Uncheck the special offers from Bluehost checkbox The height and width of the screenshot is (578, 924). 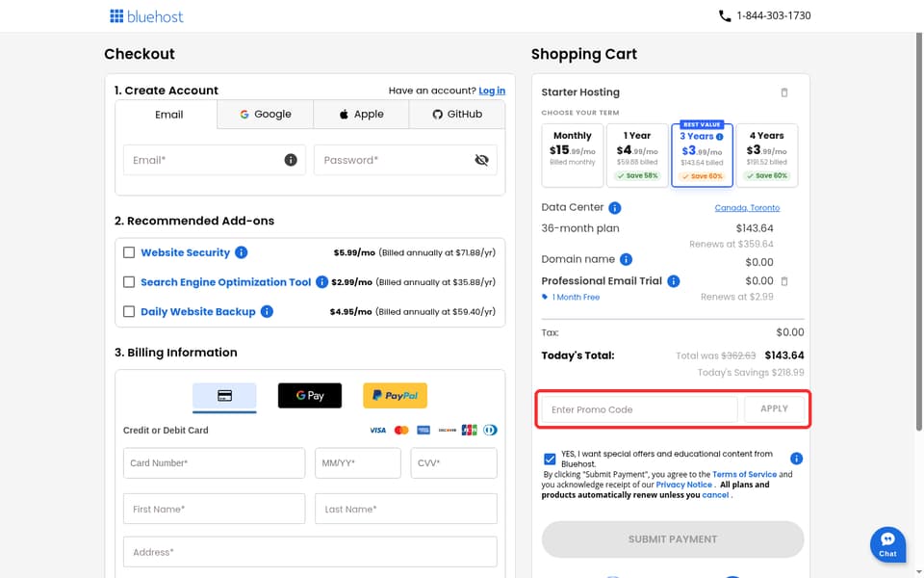(550, 459)
